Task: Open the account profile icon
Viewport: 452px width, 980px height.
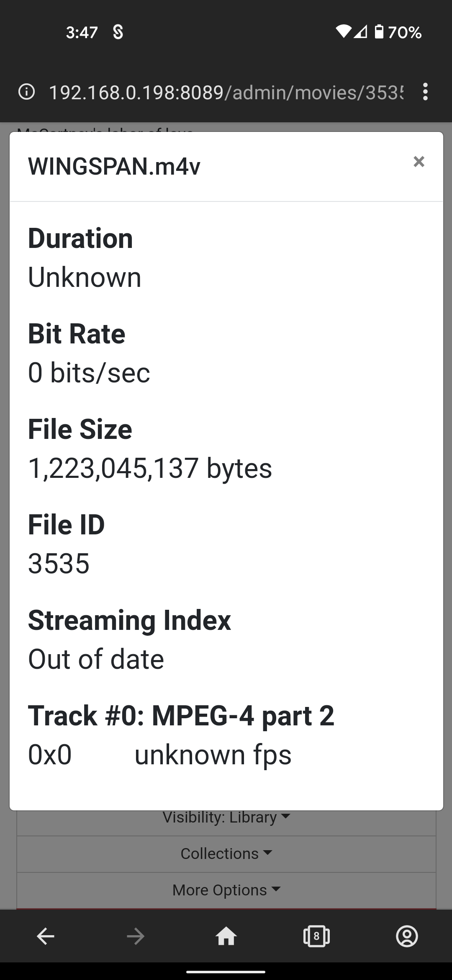Action: point(407,936)
